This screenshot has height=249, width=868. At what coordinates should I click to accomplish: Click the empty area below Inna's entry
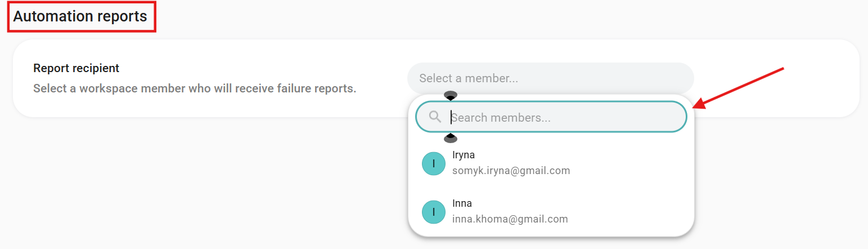(x=550, y=231)
